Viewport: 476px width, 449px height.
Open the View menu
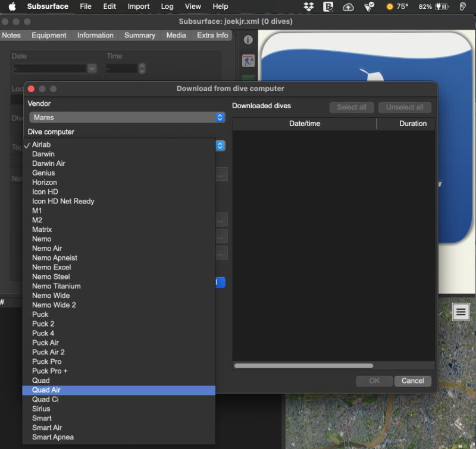click(193, 7)
